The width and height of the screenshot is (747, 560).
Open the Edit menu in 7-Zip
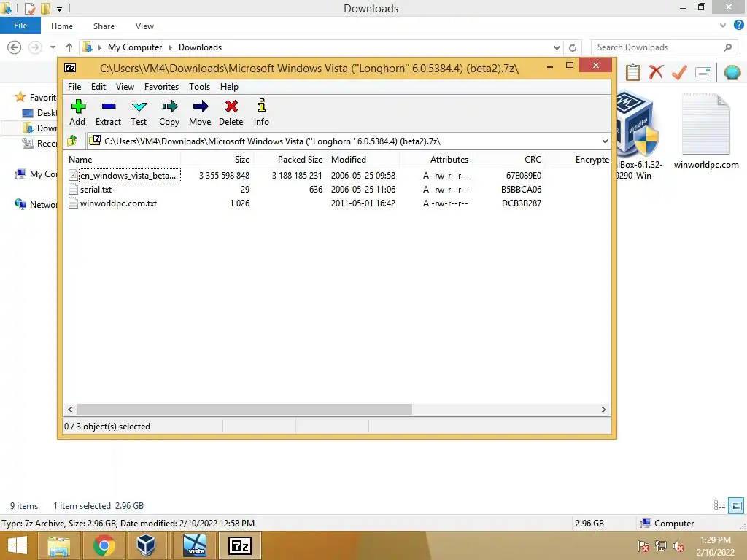point(98,87)
